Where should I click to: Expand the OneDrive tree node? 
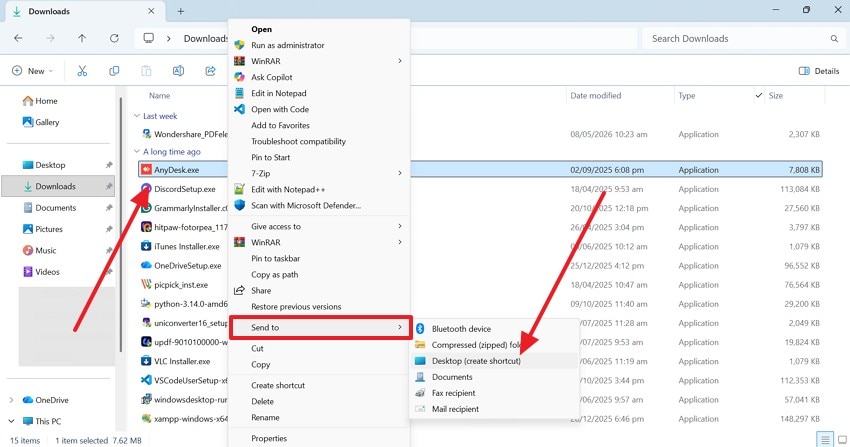click(x=11, y=400)
